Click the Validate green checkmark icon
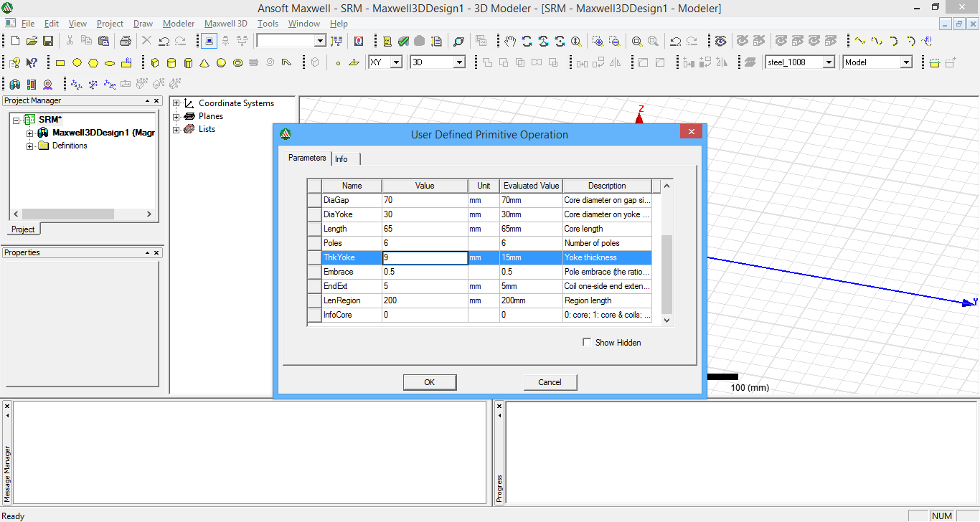The height and width of the screenshot is (522, 980). [x=404, y=41]
